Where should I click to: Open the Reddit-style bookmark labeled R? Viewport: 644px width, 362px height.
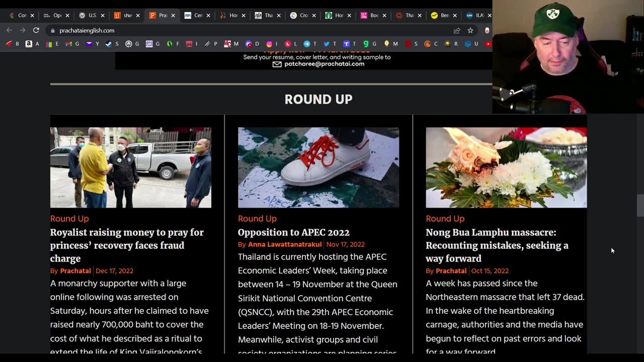point(451,44)
